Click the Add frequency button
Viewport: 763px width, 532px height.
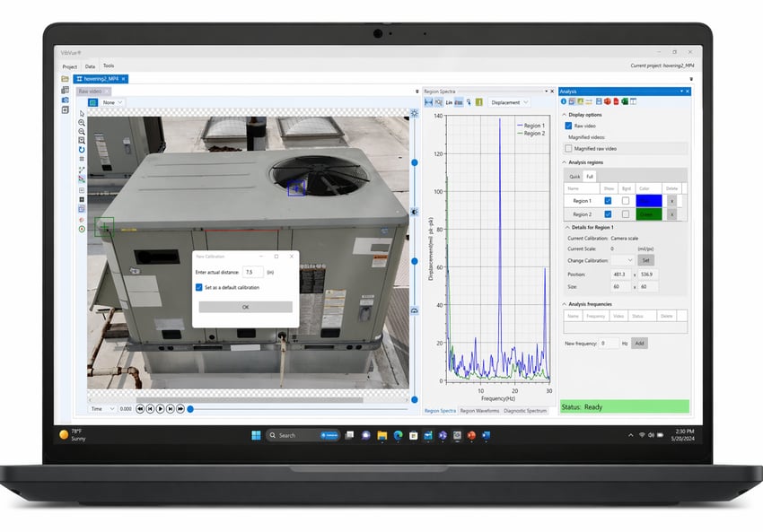pos(638,343)
